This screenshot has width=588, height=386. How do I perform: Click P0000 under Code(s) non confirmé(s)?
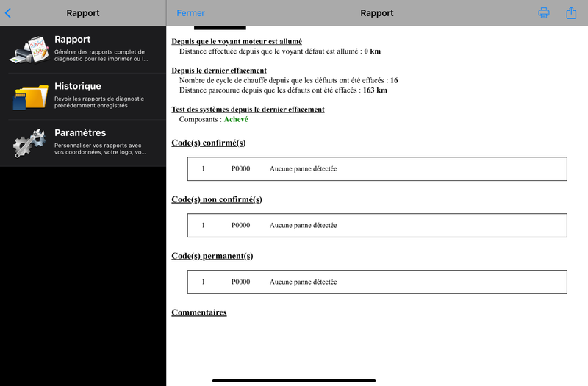click(241, 226)
